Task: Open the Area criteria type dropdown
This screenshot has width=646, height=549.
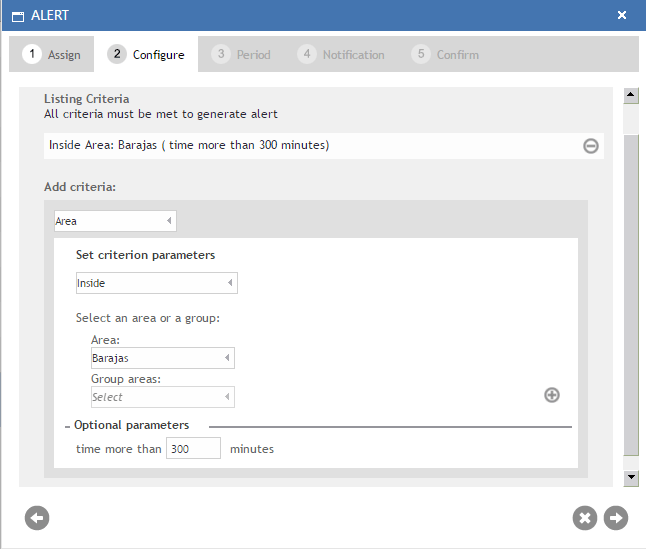Action: 115,221
